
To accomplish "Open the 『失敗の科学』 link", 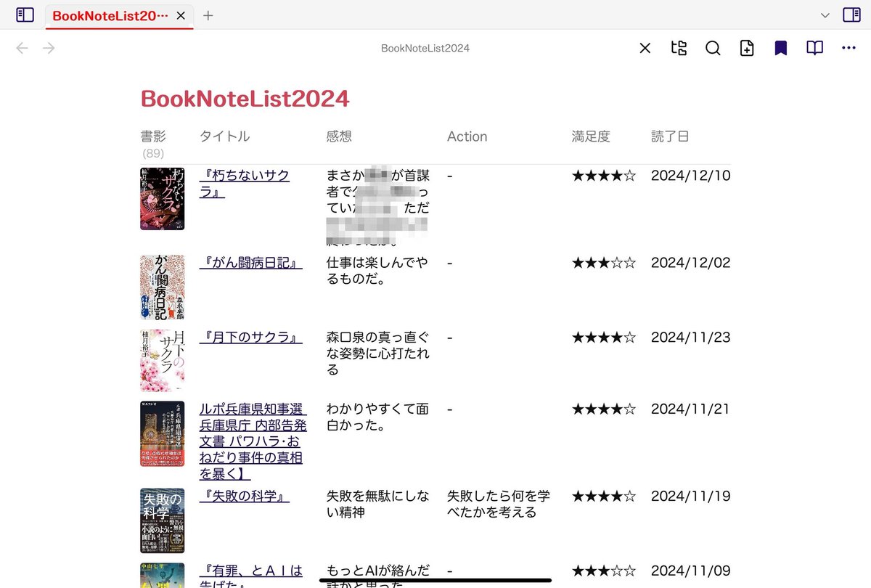I will (x=245, y=497).
